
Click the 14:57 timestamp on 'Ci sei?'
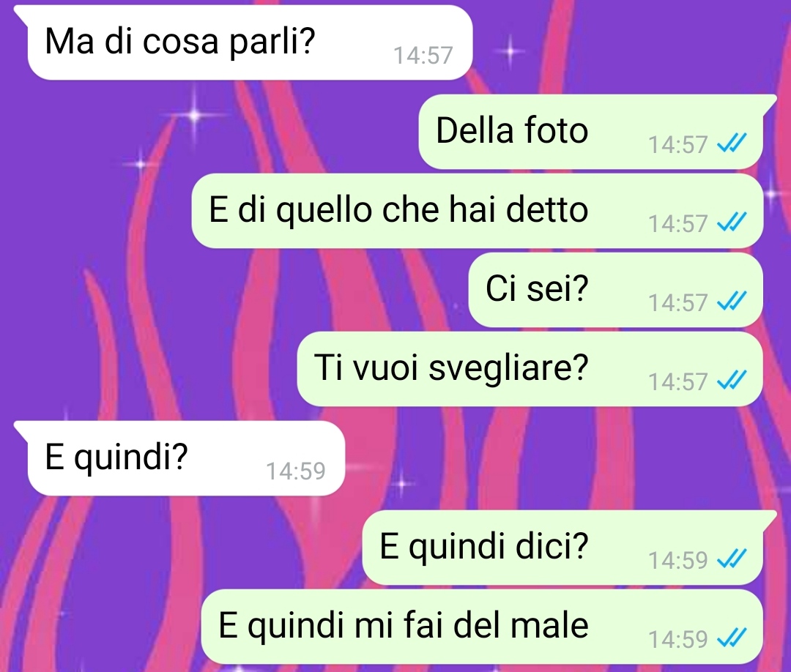(x=678, y=302)
